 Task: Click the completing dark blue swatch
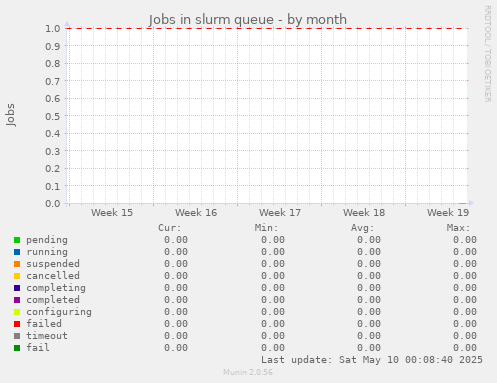coord(17,288)
